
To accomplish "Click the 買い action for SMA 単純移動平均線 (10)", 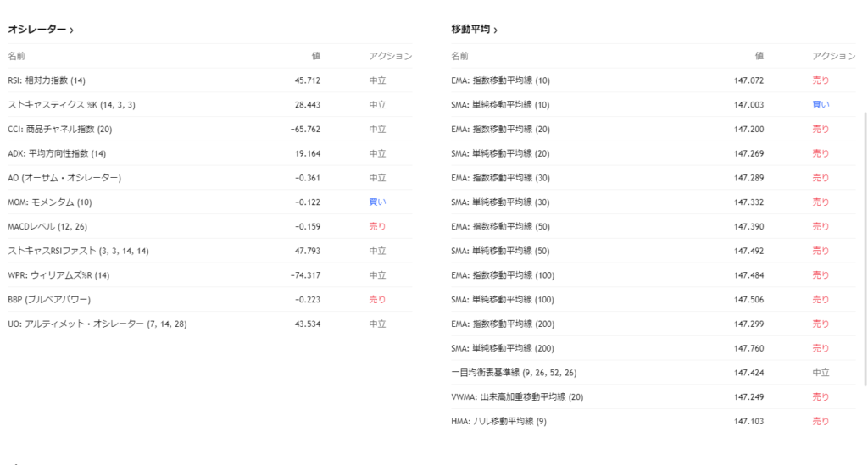I will click(821, 105).
